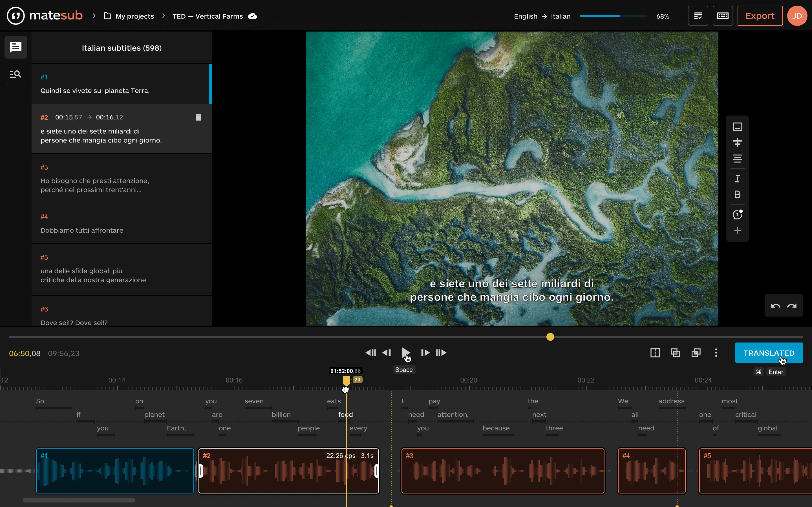Open the three-dot more options menu

tap(716, 353)
